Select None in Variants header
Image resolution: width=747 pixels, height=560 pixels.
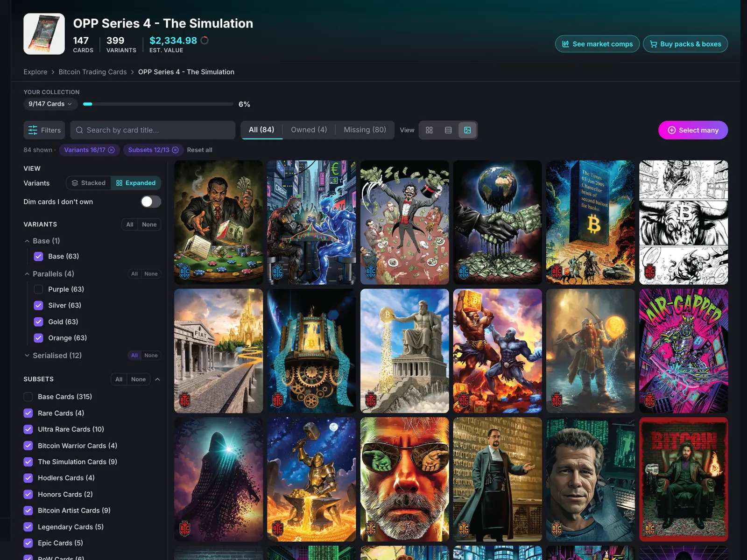pyautogui.click(x=149, y=224)
